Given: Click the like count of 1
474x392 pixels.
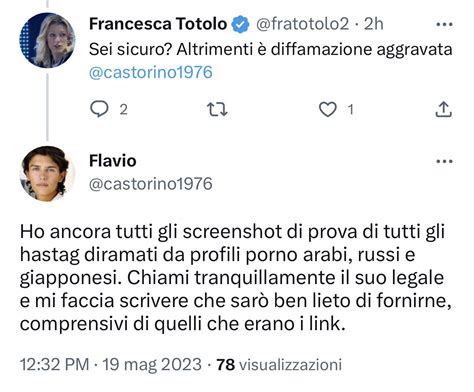Looking at the screenshot, I should (x=350, y=110).
